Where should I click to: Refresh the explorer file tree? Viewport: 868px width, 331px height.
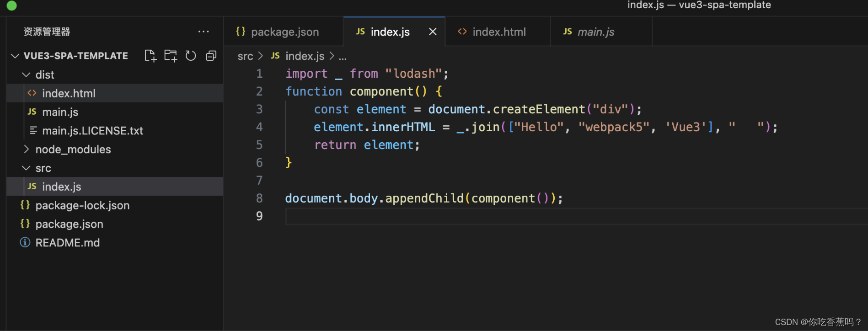[191, 56]
